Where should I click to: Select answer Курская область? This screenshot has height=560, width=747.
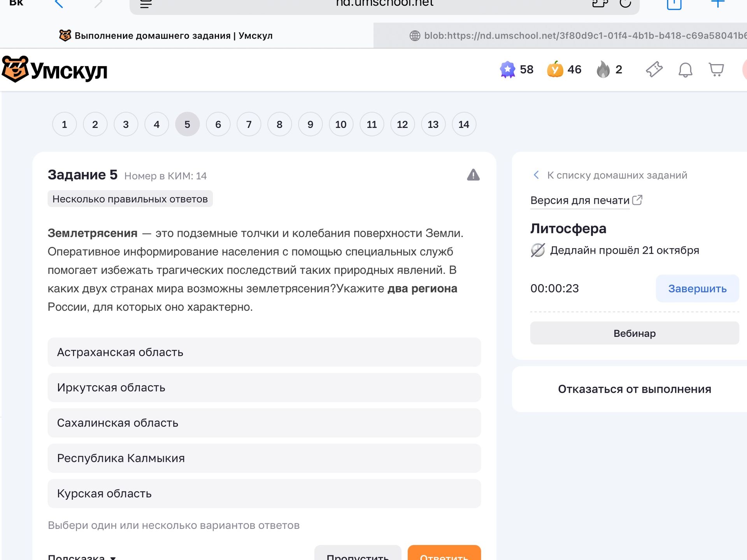(264, 493)
